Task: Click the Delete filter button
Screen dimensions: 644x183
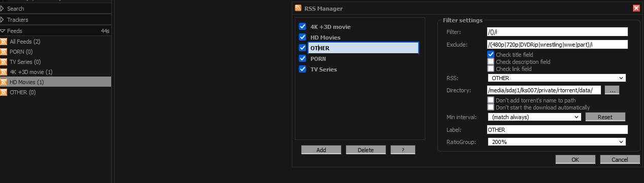Action: [x=366, y=150]
